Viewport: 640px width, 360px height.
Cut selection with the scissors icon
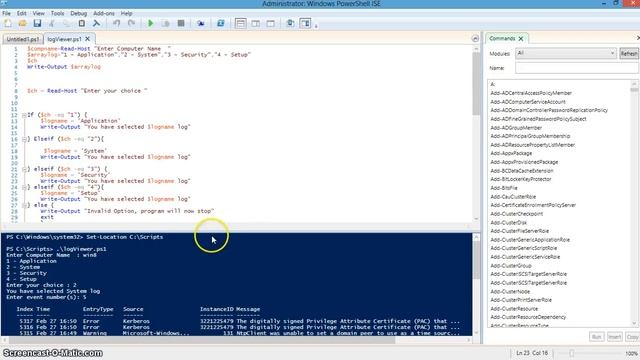52,23
